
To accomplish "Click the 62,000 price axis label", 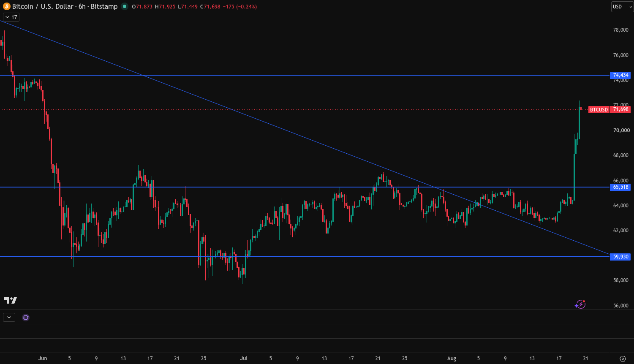I will (621, 231).
